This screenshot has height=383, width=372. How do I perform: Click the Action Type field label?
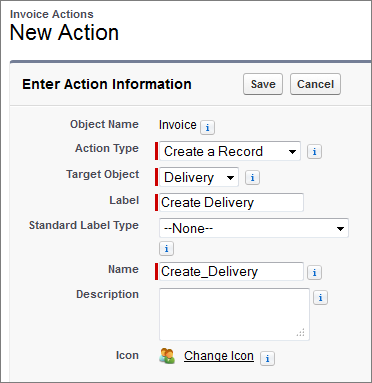107,148
